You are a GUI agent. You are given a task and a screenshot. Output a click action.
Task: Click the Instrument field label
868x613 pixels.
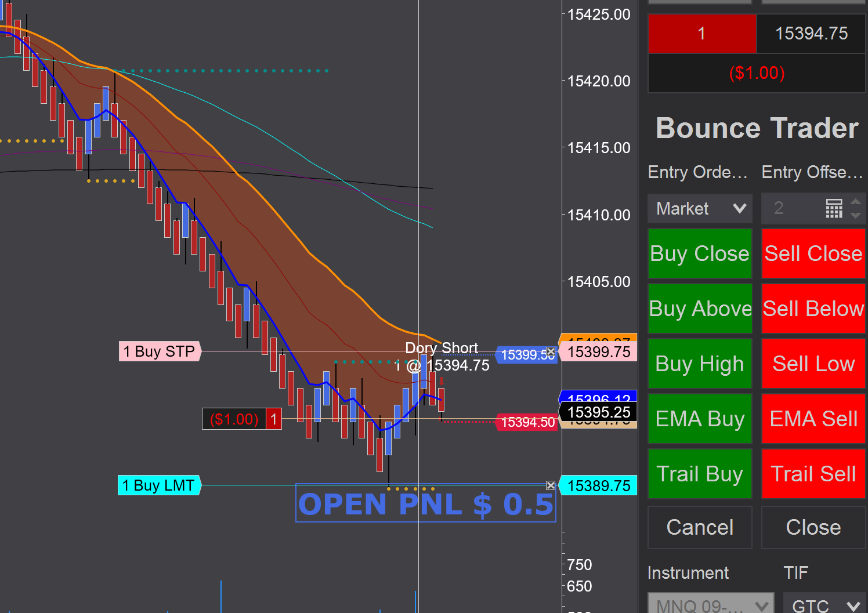point(688,573)
